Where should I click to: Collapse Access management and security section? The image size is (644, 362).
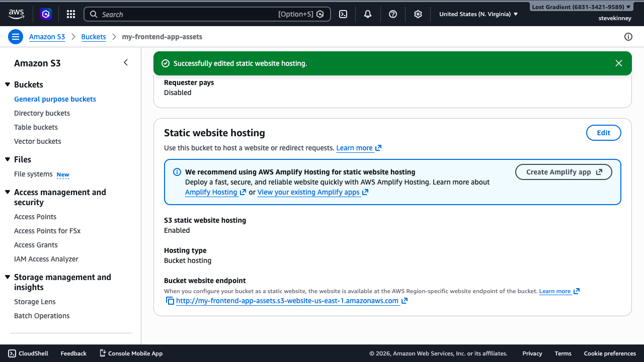click(8, 192)
